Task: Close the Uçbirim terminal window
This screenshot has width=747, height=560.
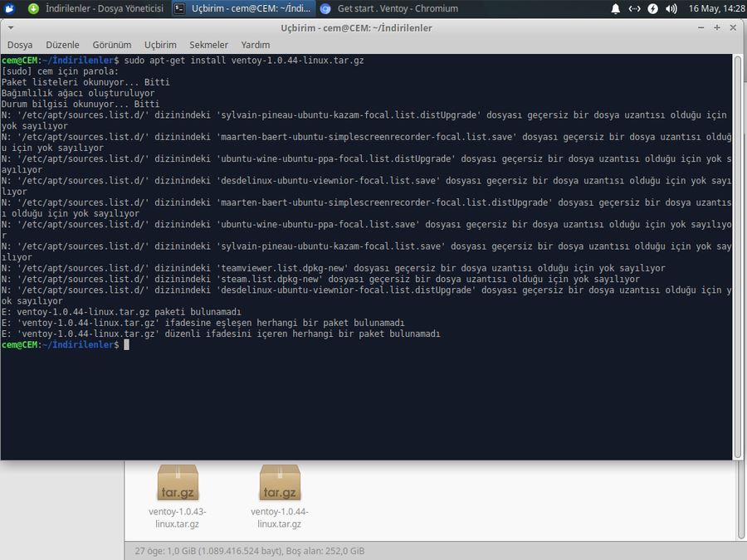Action: pos(733,28)
